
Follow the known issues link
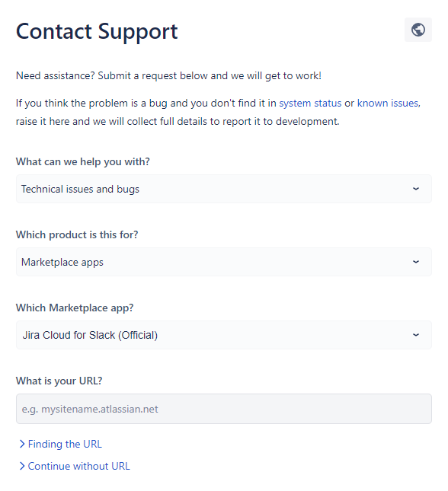tap(389, 103)
